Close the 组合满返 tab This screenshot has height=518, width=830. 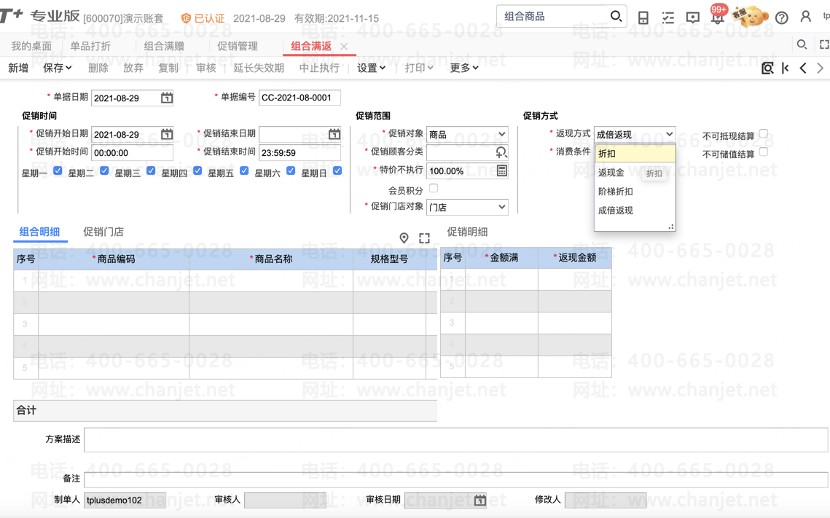(x=344, y=47)
